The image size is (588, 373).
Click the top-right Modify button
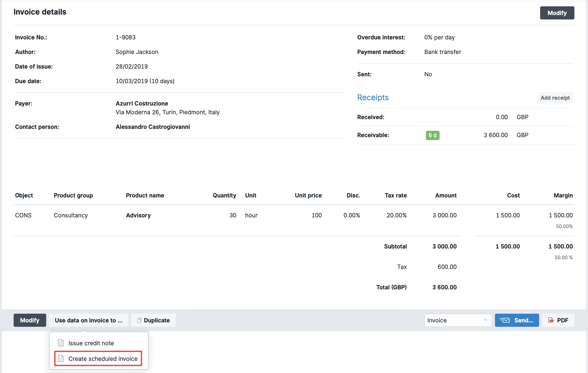coord(557,13)
